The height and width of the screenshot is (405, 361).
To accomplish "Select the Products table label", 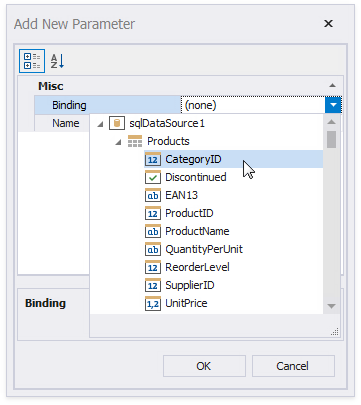I will click(168, 141).
